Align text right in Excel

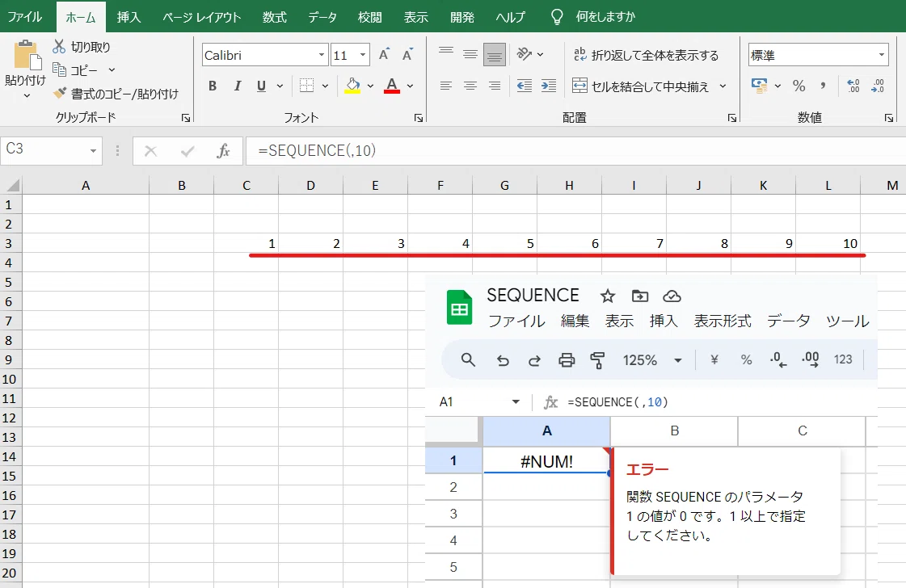tap(495, 86)
